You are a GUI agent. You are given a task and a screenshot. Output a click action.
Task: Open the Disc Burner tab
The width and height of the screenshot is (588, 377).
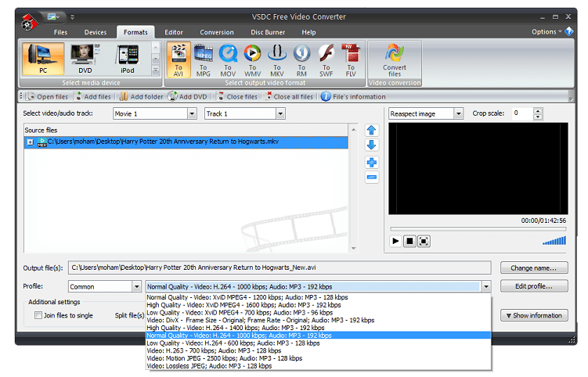268,32
